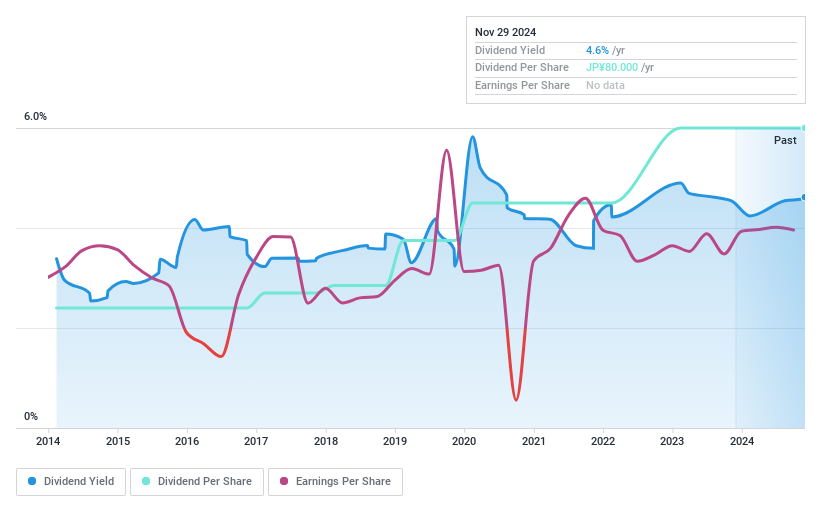Click the tooltip's Dividend Per Share label
The width and height of the screenshot is (821, 508).
pyautogui.click(x=522, y=68)
